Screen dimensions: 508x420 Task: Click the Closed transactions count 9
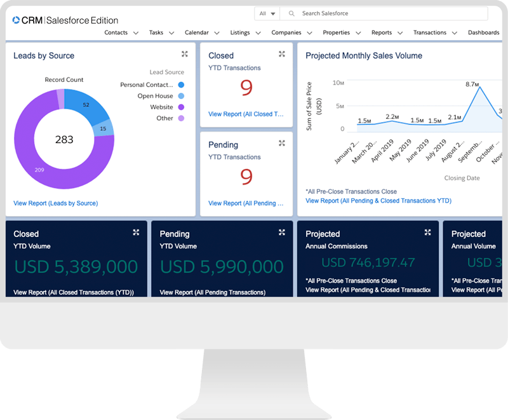(x=246, y=88)
